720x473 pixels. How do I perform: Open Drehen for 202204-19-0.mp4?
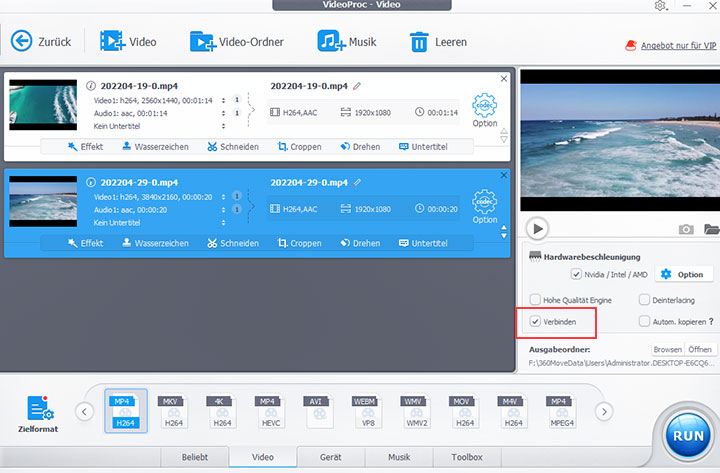360,146
